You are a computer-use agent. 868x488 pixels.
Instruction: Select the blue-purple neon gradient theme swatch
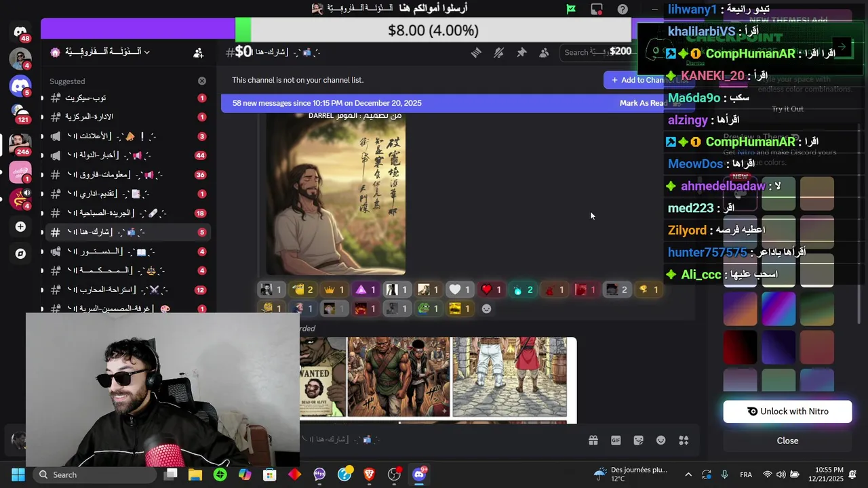point(778,308)
